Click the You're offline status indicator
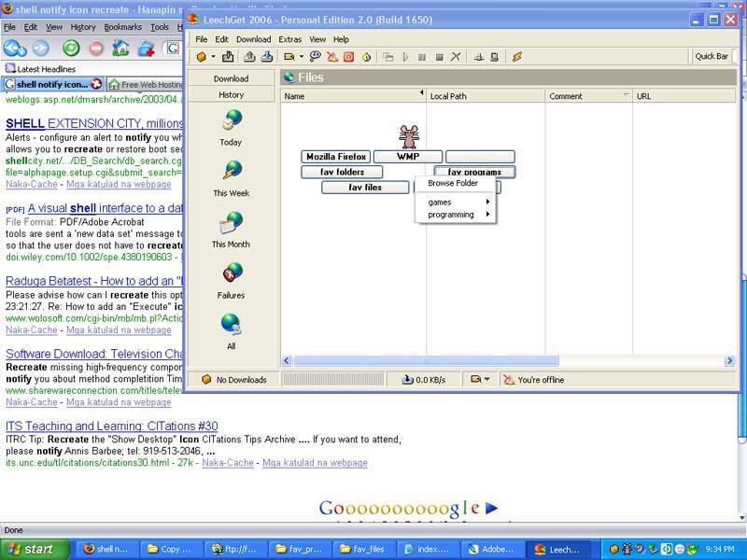The width and height of the screenshot is (747, 560). [x=534, y=380]
